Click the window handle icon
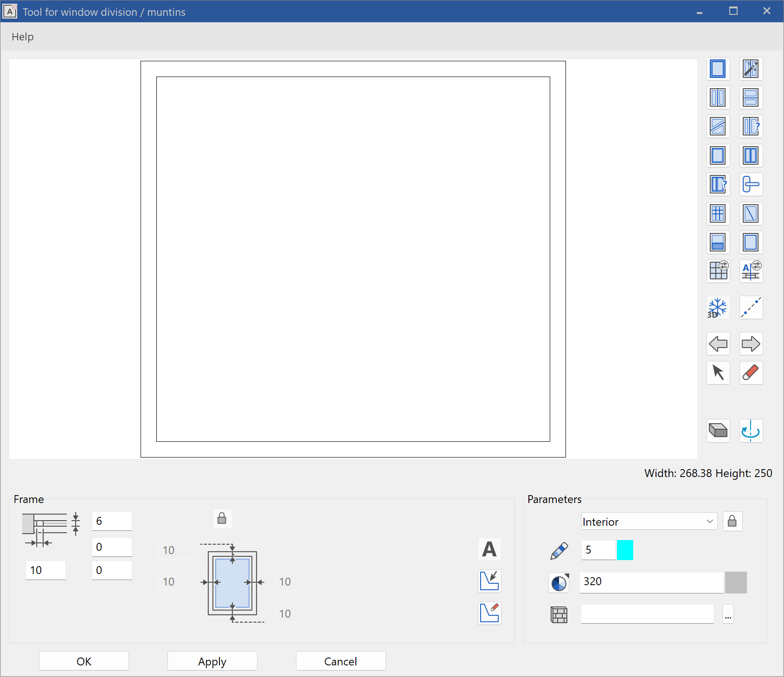 751,184
